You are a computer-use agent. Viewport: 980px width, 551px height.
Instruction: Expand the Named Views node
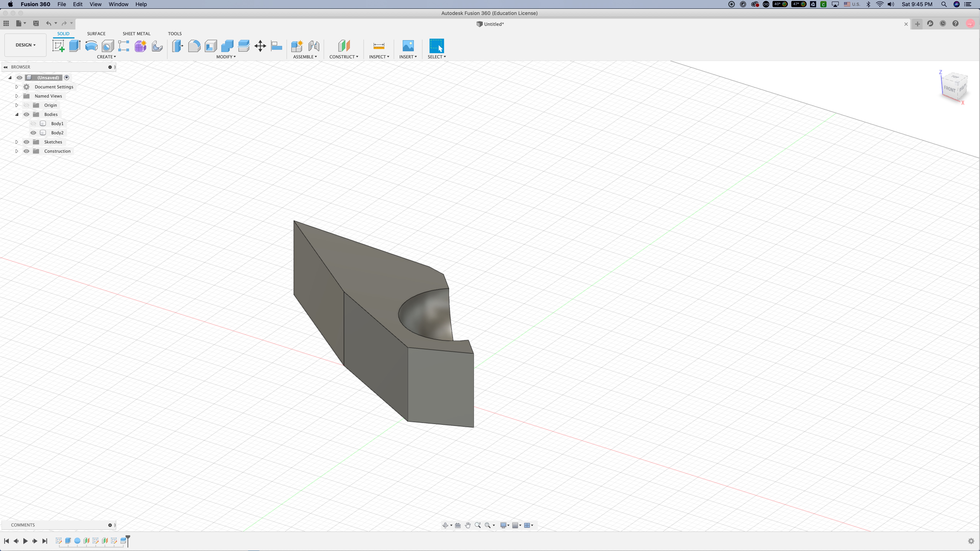(17, 96)
